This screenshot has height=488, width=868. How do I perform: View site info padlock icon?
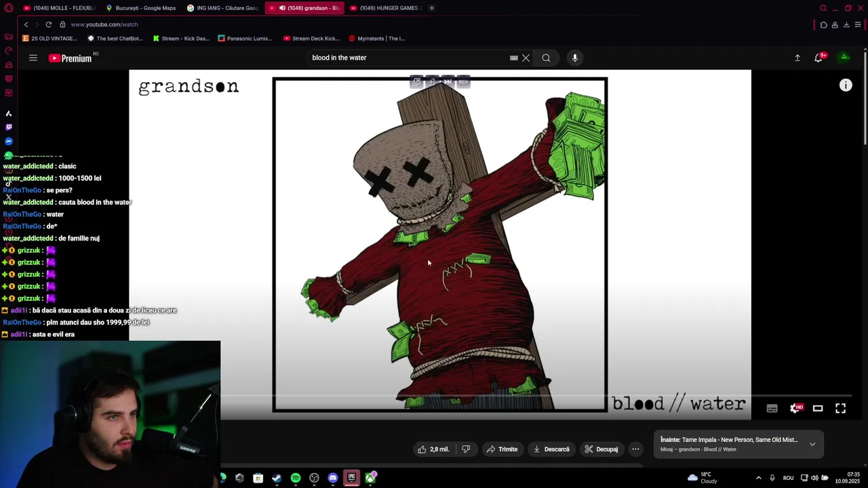62,24
